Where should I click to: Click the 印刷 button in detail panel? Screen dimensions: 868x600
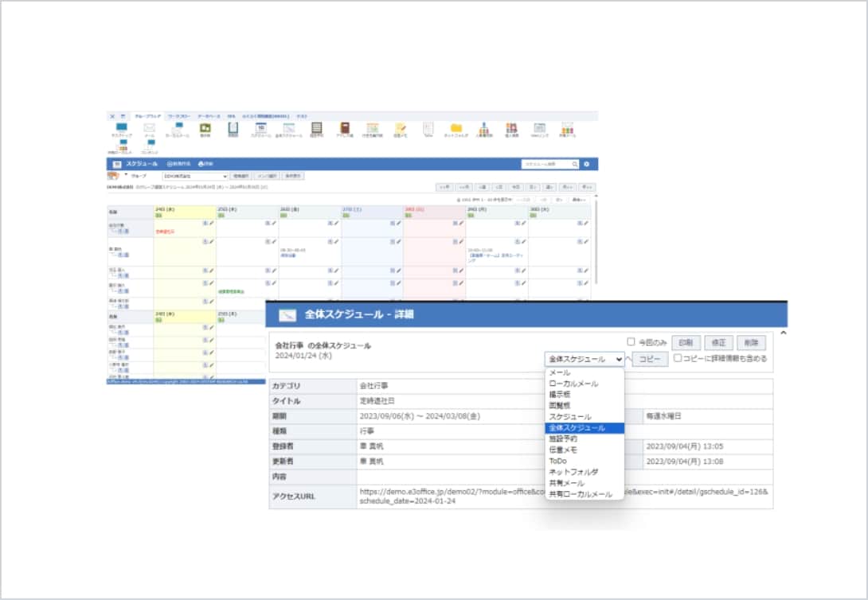pos(686,343)
